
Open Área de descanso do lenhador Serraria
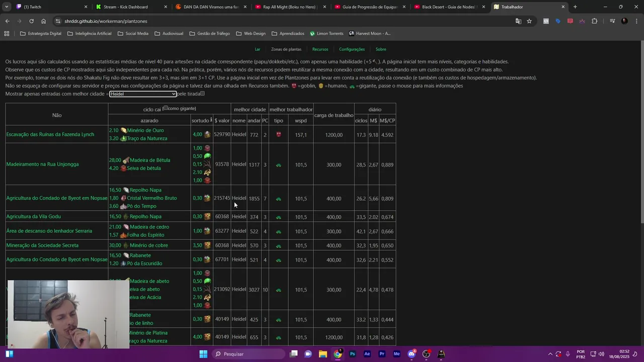(x=49, y=231)
